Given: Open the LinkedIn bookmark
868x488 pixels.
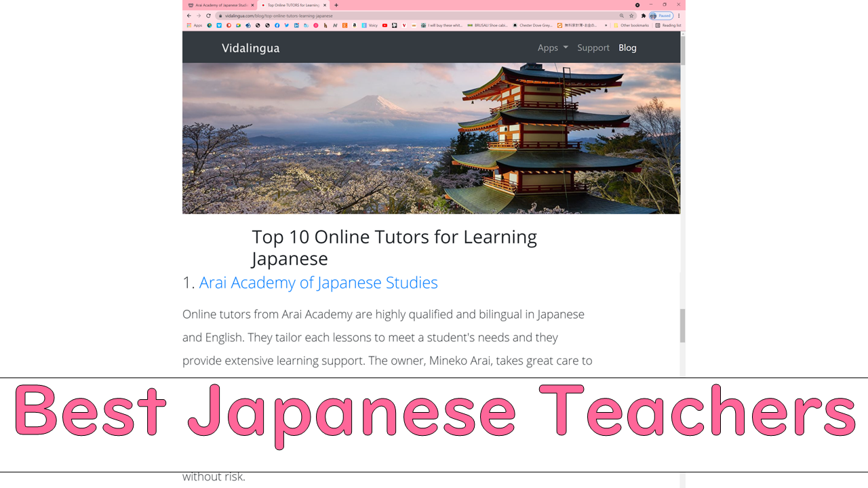Looking at the screenshot, I should pos(296,26).
